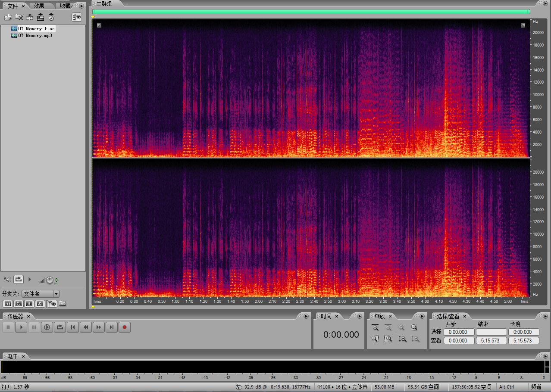551x392 pixels.
Task: Toggle show video files filter button
Action: [x=29, y=304]
